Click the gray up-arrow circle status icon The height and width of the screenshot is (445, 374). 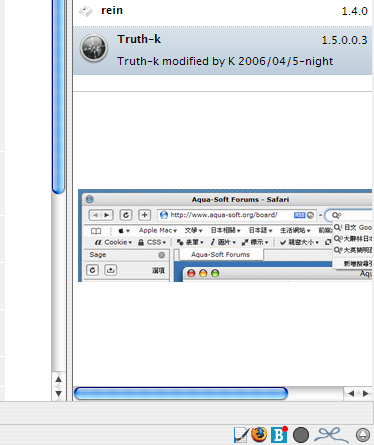coord(363,435)
